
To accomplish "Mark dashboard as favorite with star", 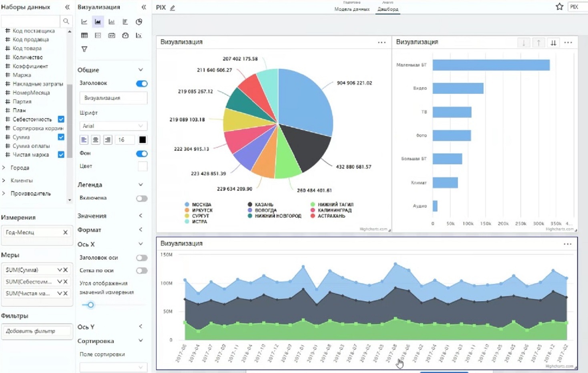I will pos(559,6).
